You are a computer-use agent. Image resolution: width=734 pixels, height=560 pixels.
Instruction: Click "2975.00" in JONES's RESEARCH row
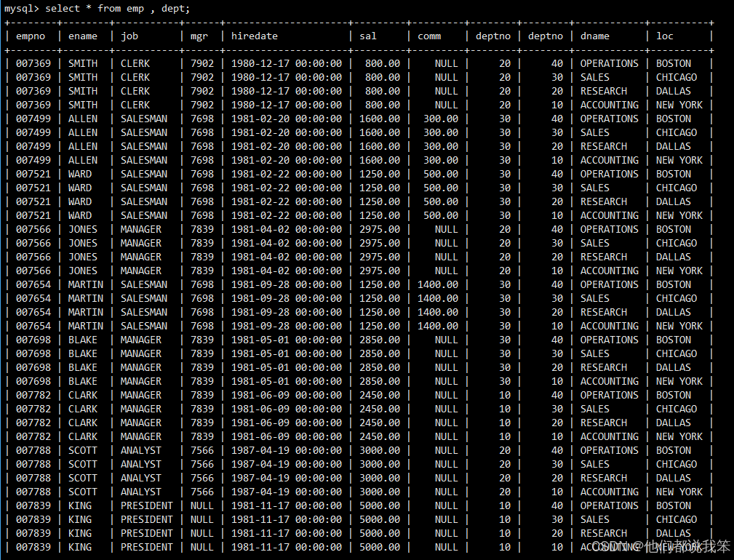pos(380,257)
